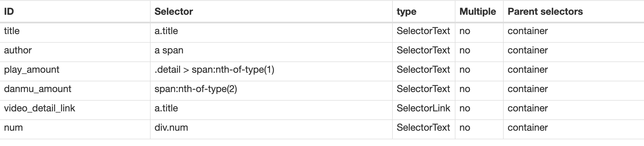Click the SelectorLink type cell

point(423,108)
